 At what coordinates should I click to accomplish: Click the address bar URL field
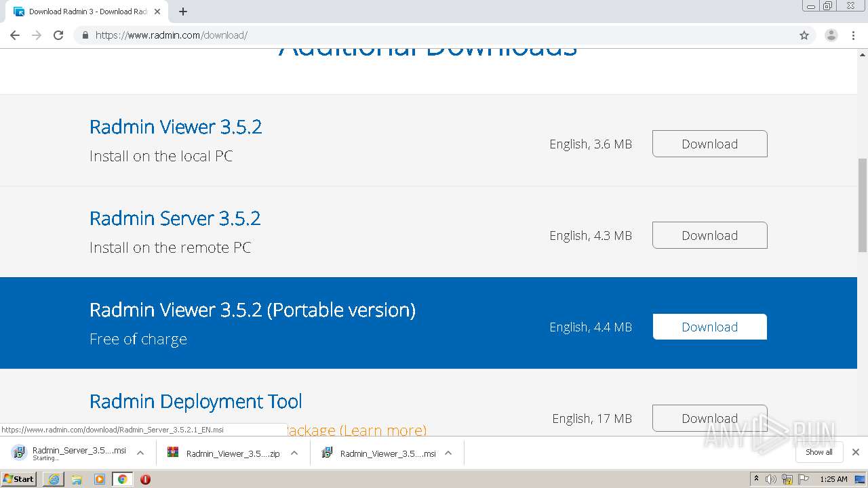tap(434, 35)
